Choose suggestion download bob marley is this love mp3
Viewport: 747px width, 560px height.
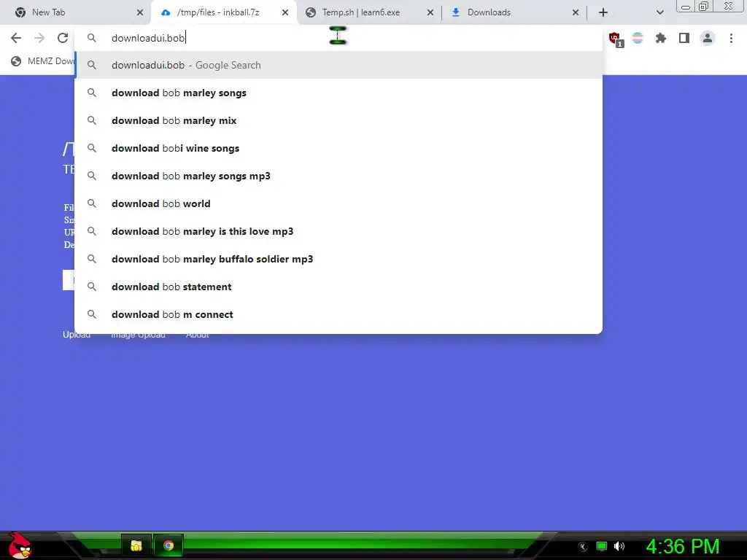pyautogui.click(x=338, y=231)
